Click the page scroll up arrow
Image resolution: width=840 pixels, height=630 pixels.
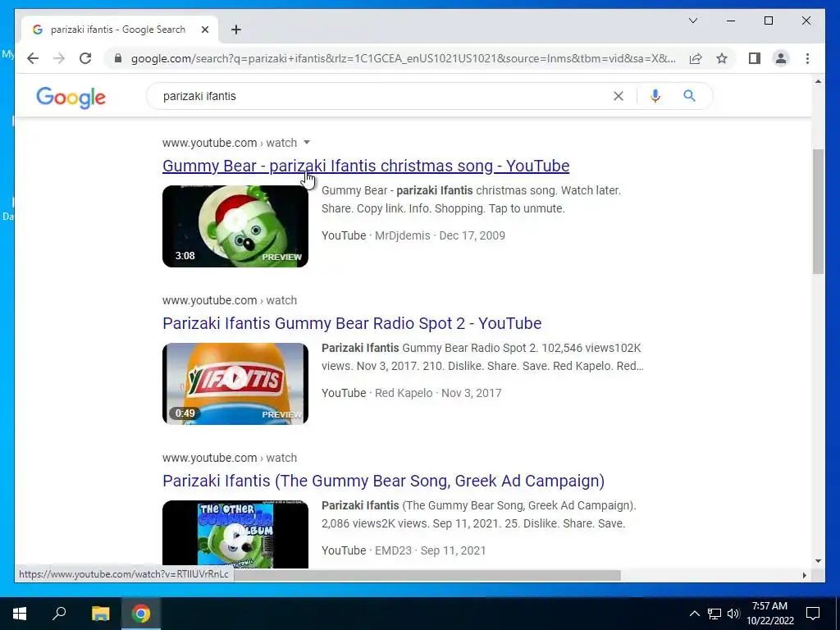[818, 81]
